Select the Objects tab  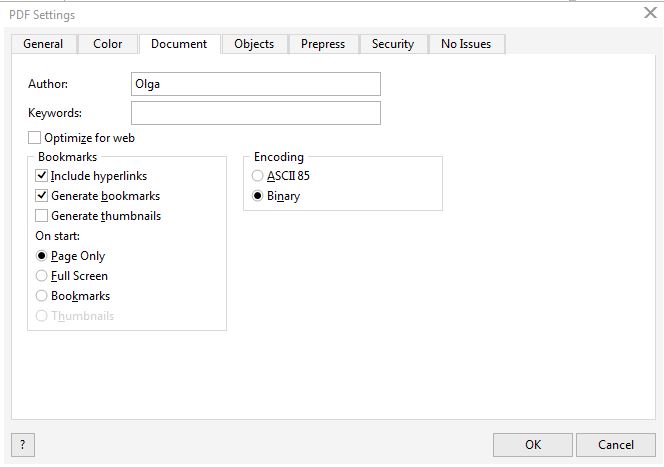tap(254, 44)
